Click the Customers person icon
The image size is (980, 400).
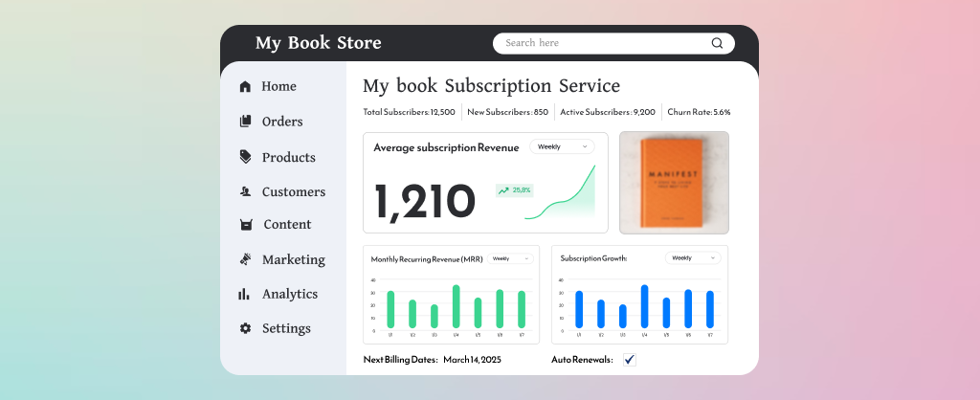(245, 191)
